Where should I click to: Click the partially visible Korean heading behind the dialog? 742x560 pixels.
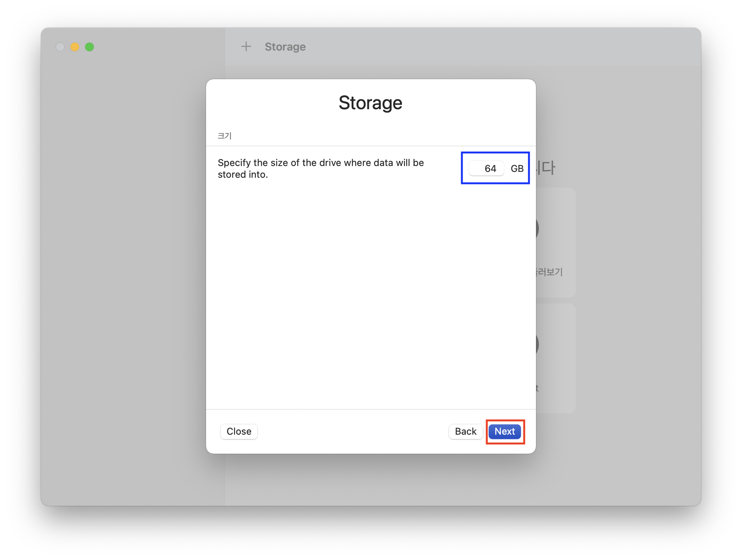(546, 168)
